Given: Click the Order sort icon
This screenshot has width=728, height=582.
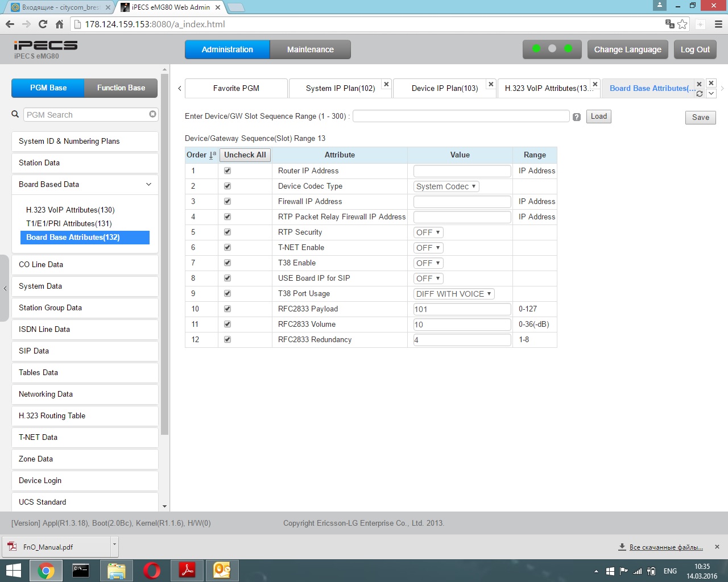Looking at the screenshot, I should [213, 155].
